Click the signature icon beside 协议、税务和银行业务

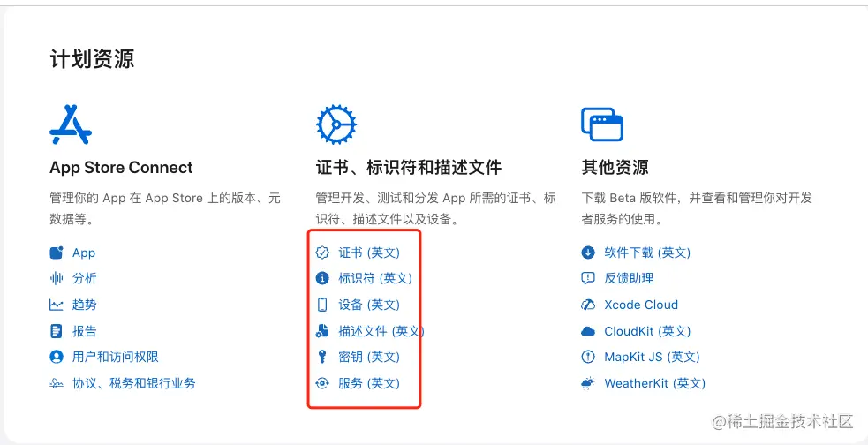(x=57, y=383)
